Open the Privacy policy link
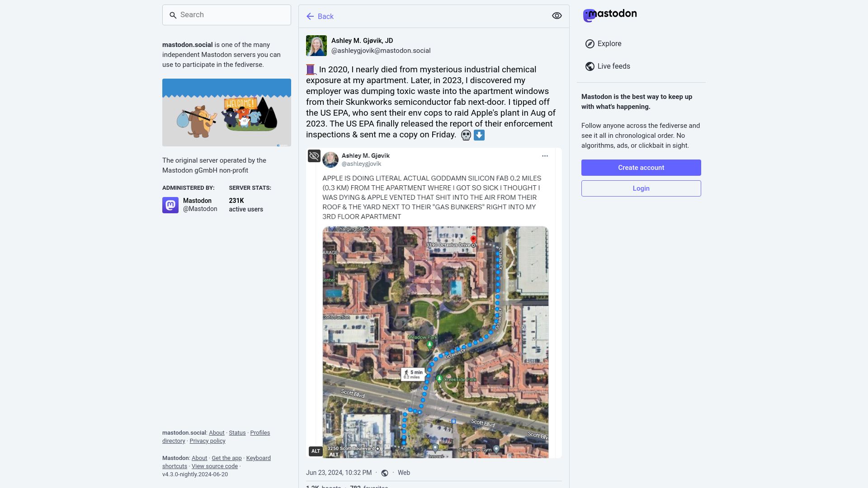Image resolution: width=868 pixels, height=488 pixels. point(208,441)
